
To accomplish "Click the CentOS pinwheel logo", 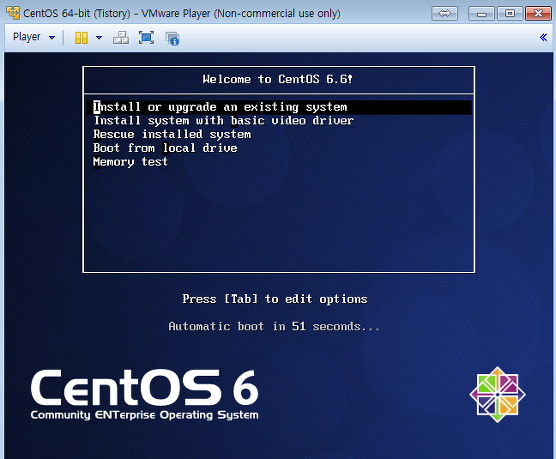I will (x=497, y=394).
